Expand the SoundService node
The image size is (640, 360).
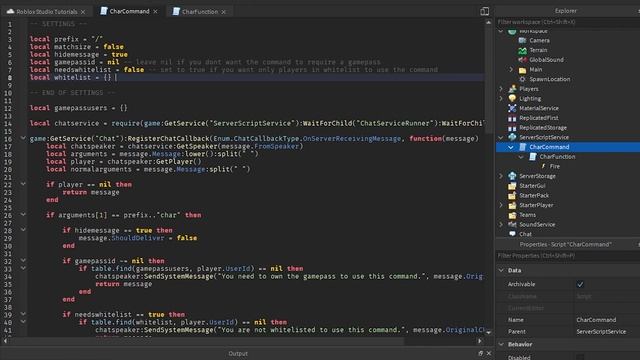pos(501,224)
